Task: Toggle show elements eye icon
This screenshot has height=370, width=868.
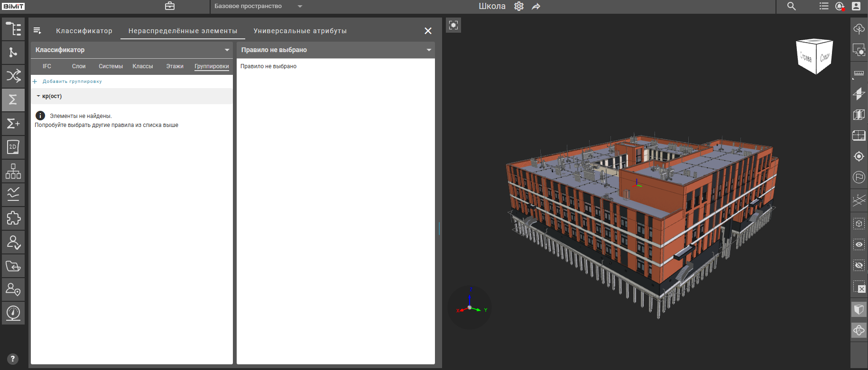Action: [x=859, y=244]
